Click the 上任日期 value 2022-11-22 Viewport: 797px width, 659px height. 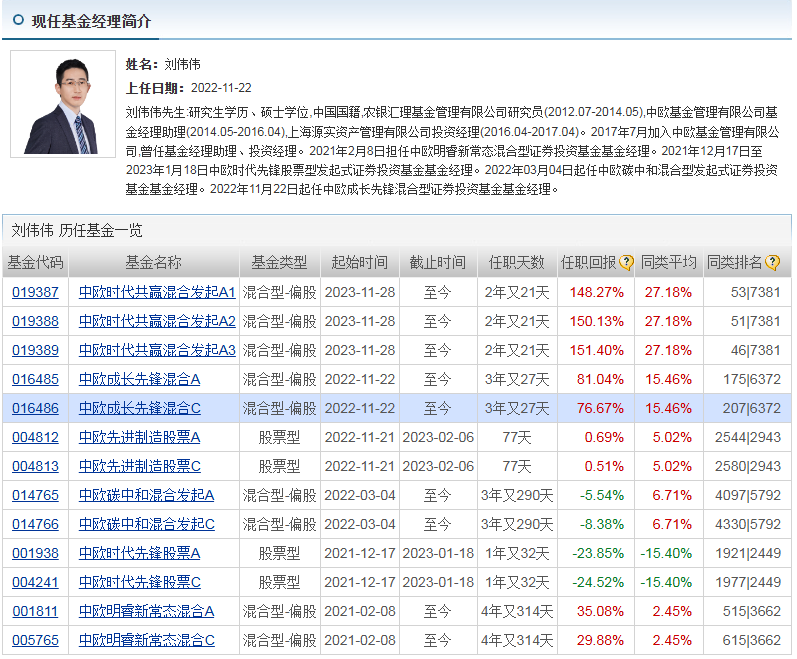[x=221, y=88]
